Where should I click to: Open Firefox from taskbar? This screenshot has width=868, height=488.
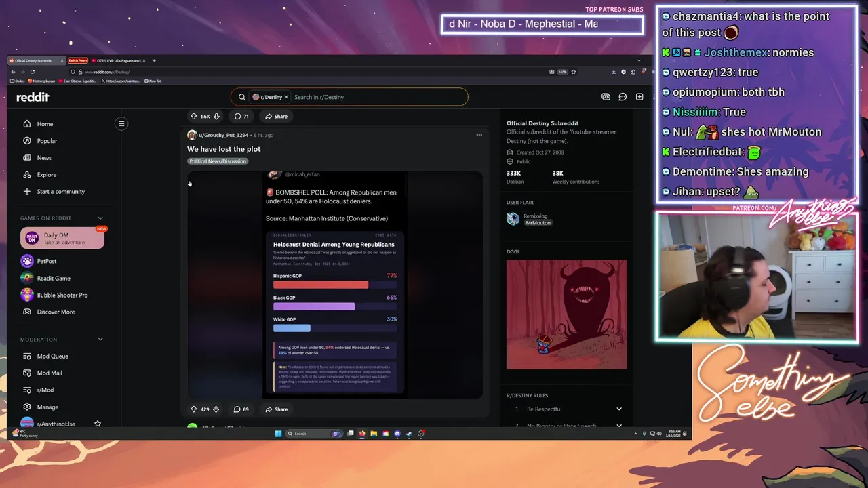tap(362, 434)
